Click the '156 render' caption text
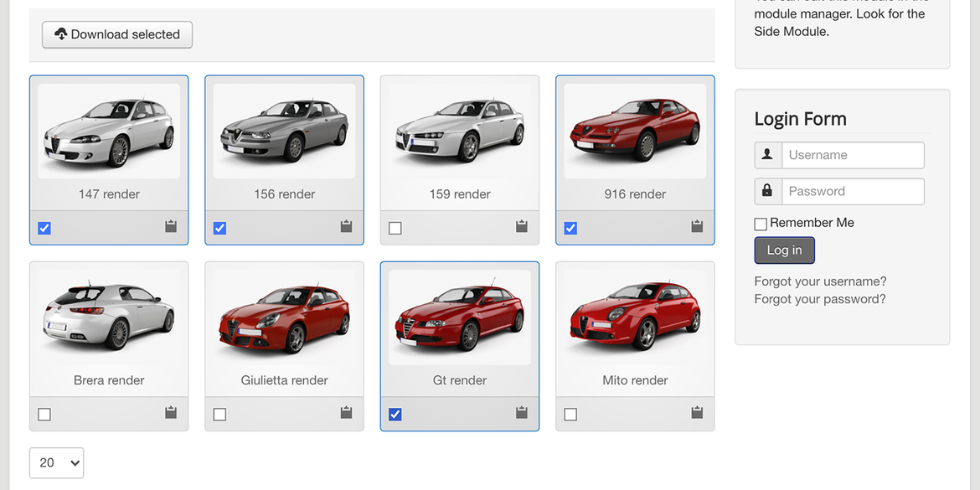This screenshot has width=980, height=490. pyautogui.click(x=285, y=193)
